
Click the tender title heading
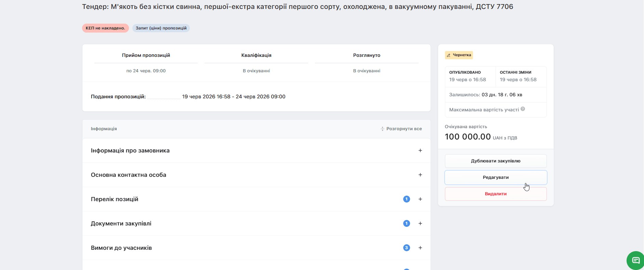click(x=298, y=7)
